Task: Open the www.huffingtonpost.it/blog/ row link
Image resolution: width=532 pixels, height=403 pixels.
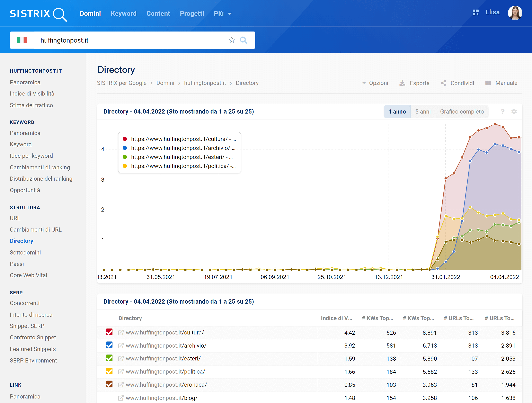Action: pos(162,398)
